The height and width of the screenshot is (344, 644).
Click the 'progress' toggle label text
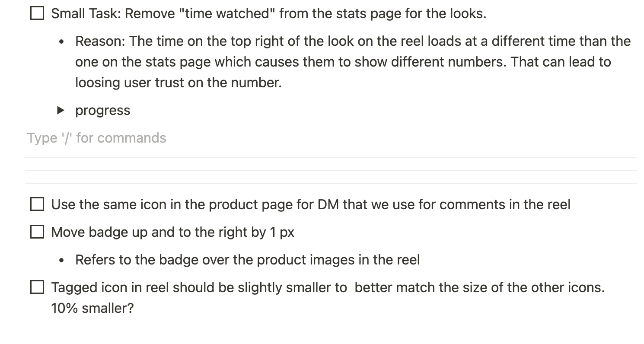(x=103, y=111)
